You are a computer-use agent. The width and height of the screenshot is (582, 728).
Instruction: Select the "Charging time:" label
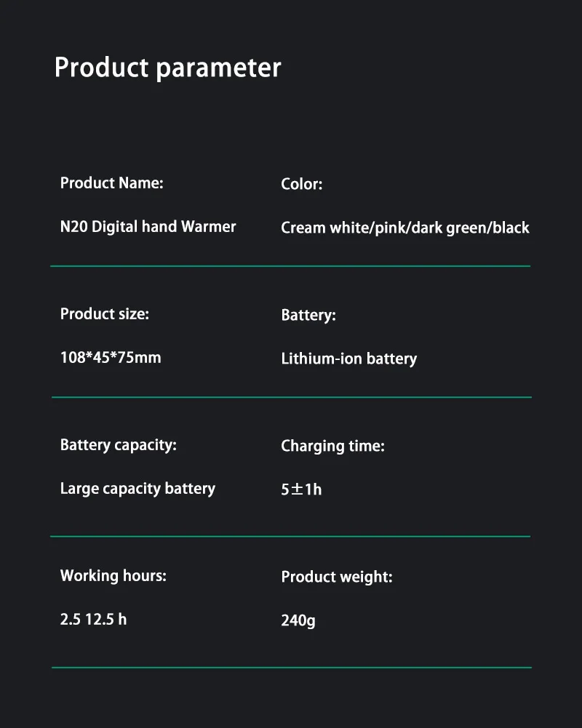332,447
